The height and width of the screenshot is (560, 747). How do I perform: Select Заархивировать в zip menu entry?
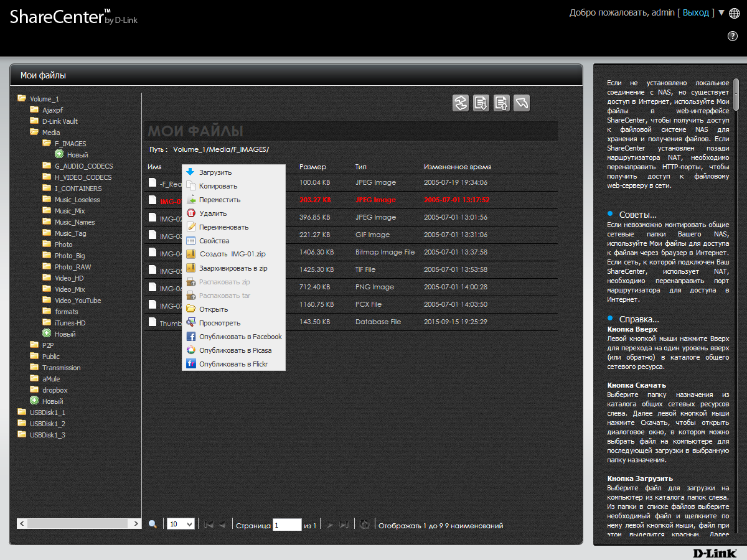[x=233, y=268]
